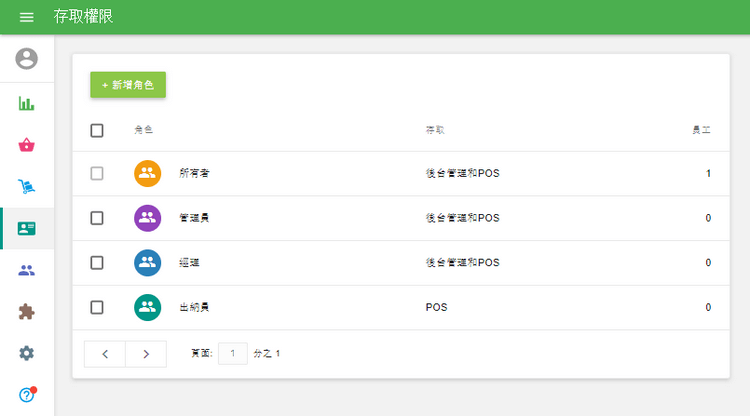
Task: Open the settings gear icon
Action: tap(27, 353)
